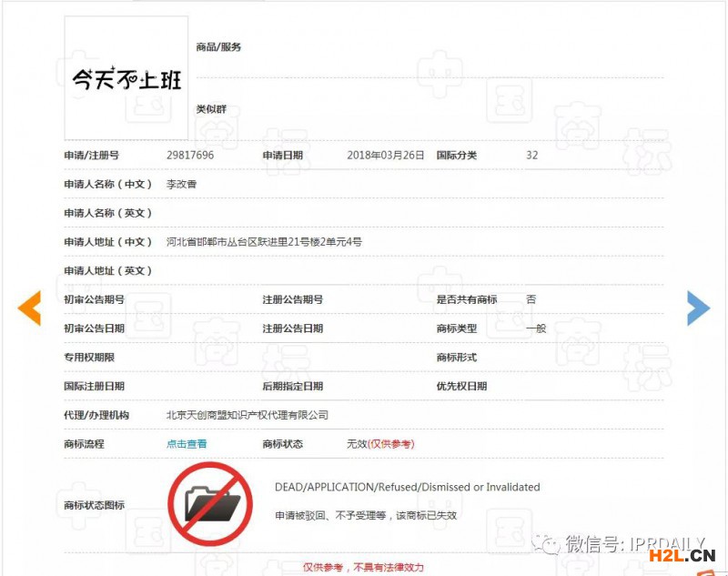The height and width of the screenshot is (576, 728).
Task: Open the 点击查看 trademark process link
Action: point(187,444)
